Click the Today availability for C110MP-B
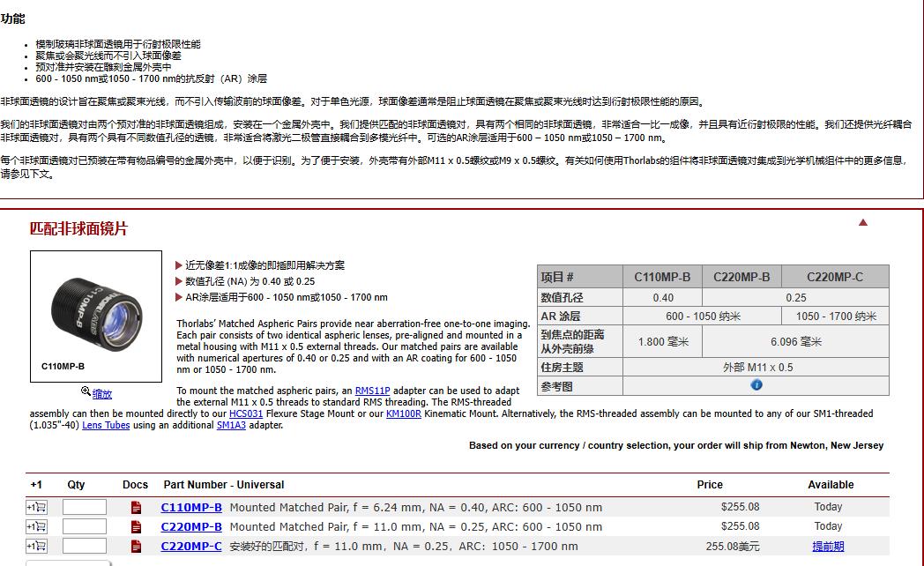This screenshot has width=924, height=566. [x=828, y=507]
